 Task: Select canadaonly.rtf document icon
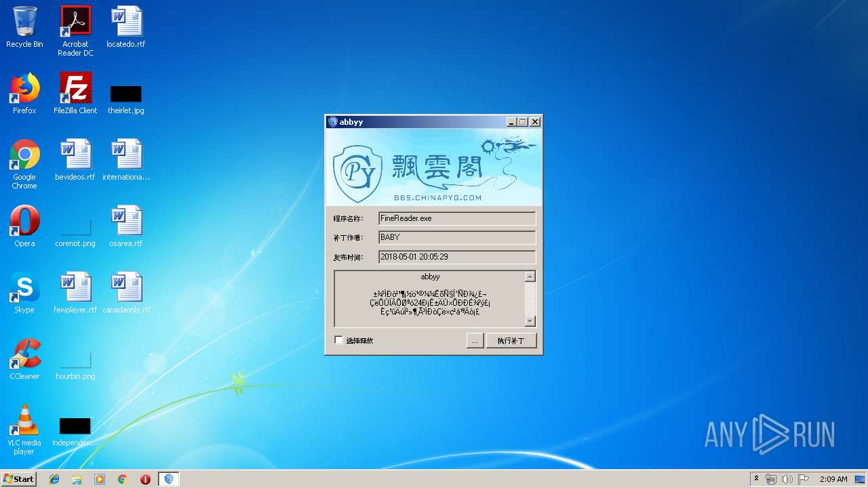tap(126, 293)
